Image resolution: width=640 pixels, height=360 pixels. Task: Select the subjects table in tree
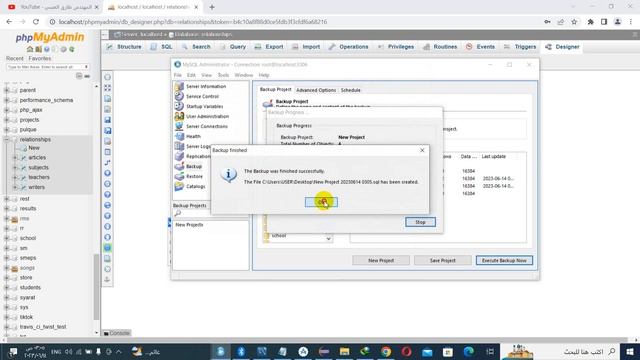pos(38,167)
